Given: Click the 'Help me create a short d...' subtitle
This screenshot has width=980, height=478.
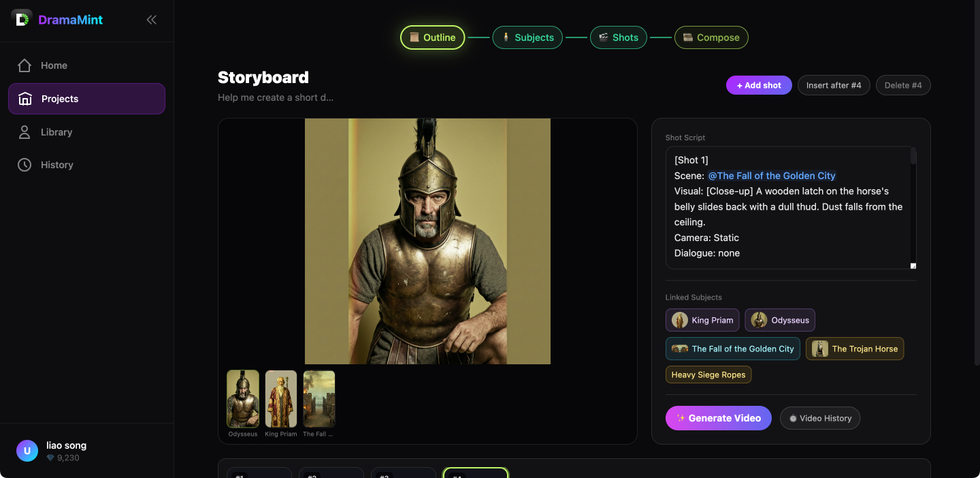Looking at the screenshot, I should click(276, 97).
